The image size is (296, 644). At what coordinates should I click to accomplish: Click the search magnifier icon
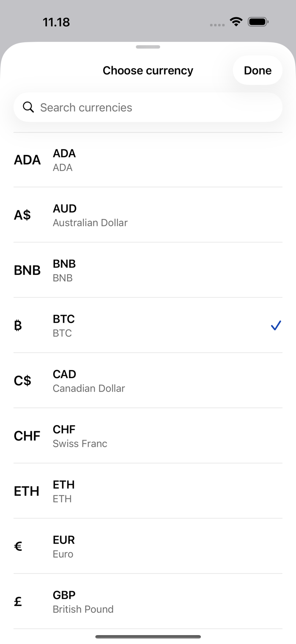coord(28,107)
